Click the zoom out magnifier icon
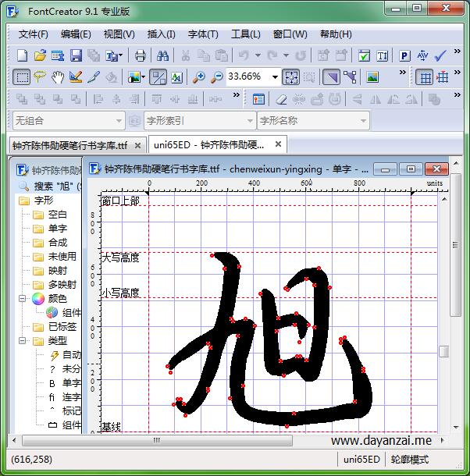The image size is (470, 476). 217,77
